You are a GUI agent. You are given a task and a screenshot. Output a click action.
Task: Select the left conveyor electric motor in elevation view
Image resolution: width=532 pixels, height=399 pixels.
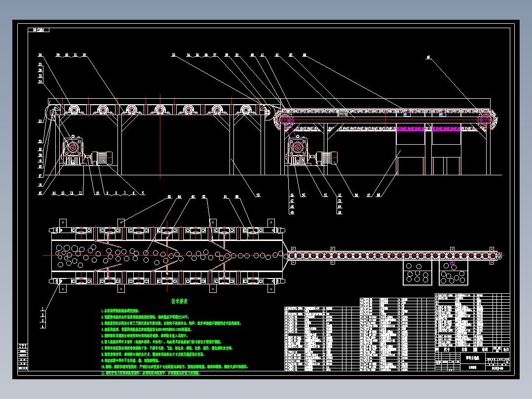pos(102,158)
